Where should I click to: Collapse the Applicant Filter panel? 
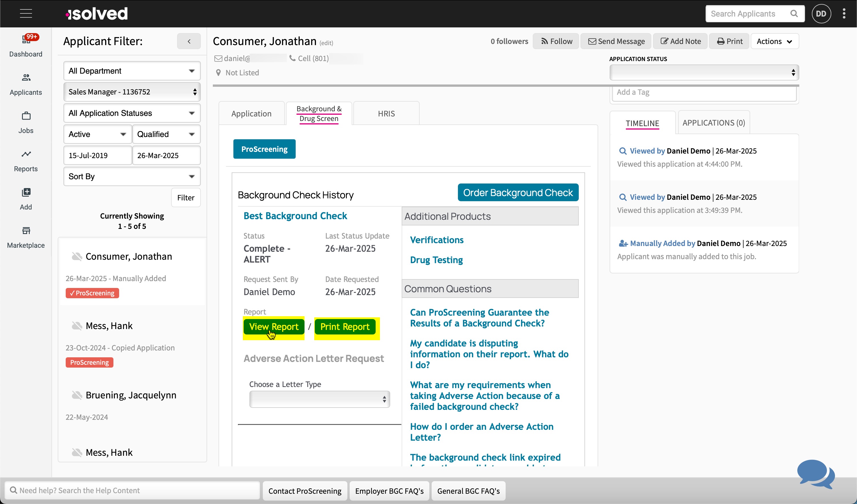(189, 41)
